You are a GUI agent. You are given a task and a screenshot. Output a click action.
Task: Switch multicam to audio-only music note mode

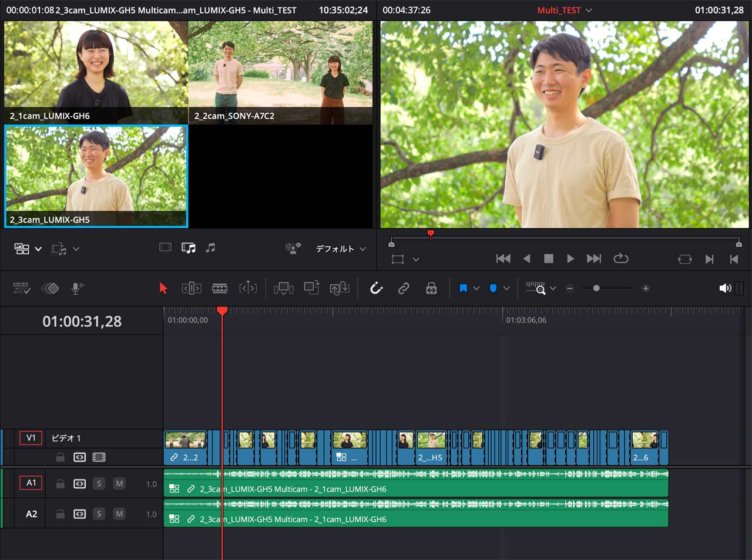[210, 248]
